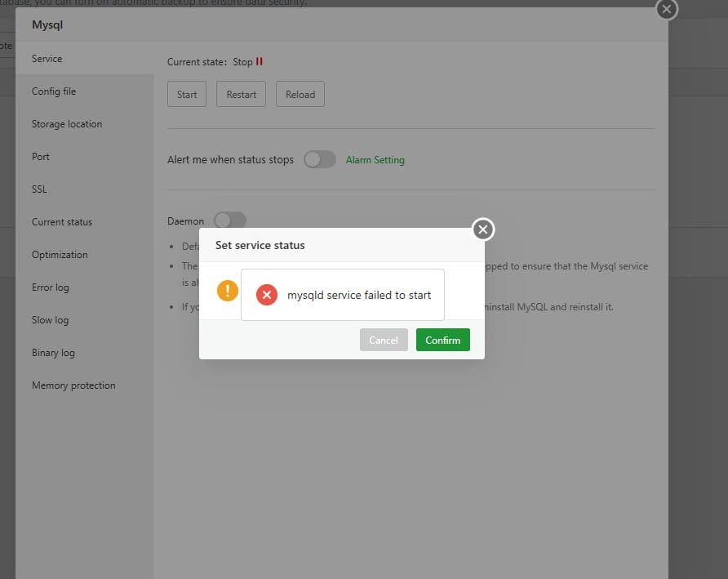Open the Error log tab
The width and height of the screenshot is (728, 579).
point(85,287)
